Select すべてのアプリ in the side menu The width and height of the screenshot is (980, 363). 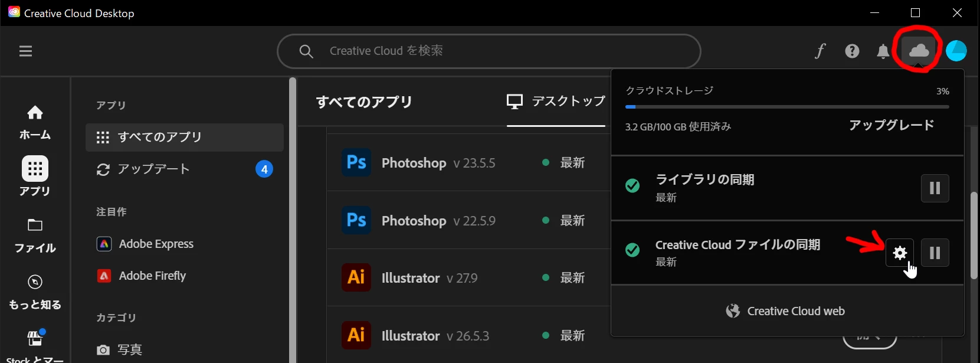pos(185,137)
